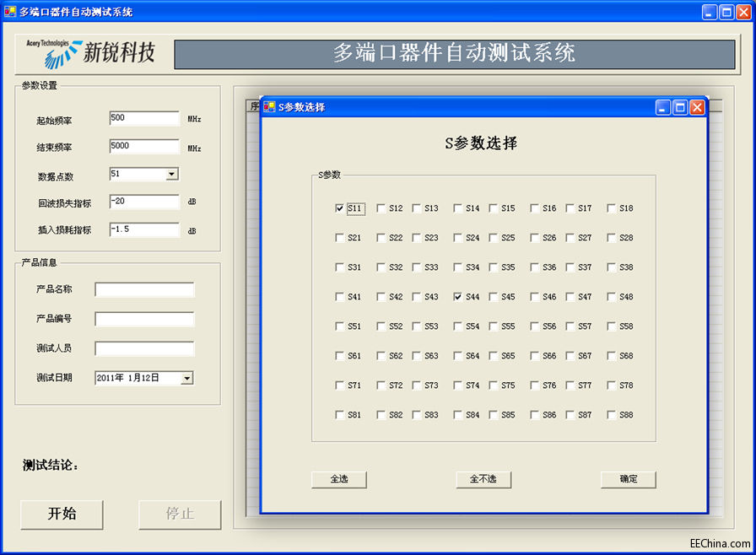Maximize the main test system window
This screenshot has height=555, width=756.
726,12
